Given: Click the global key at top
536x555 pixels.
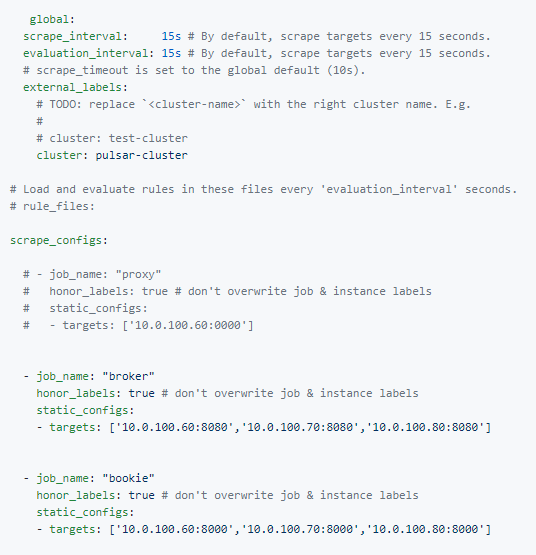Looking at the screenshot, I should pos(49,19).
